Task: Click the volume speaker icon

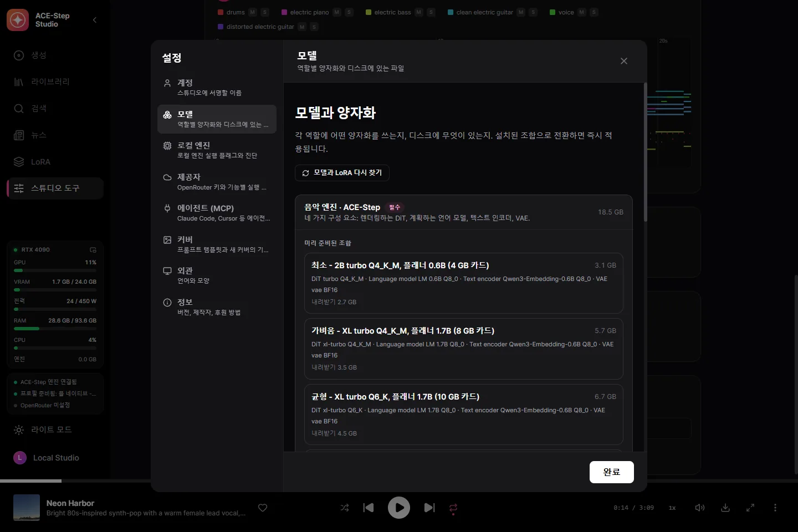Action: [x=700, y=508]
